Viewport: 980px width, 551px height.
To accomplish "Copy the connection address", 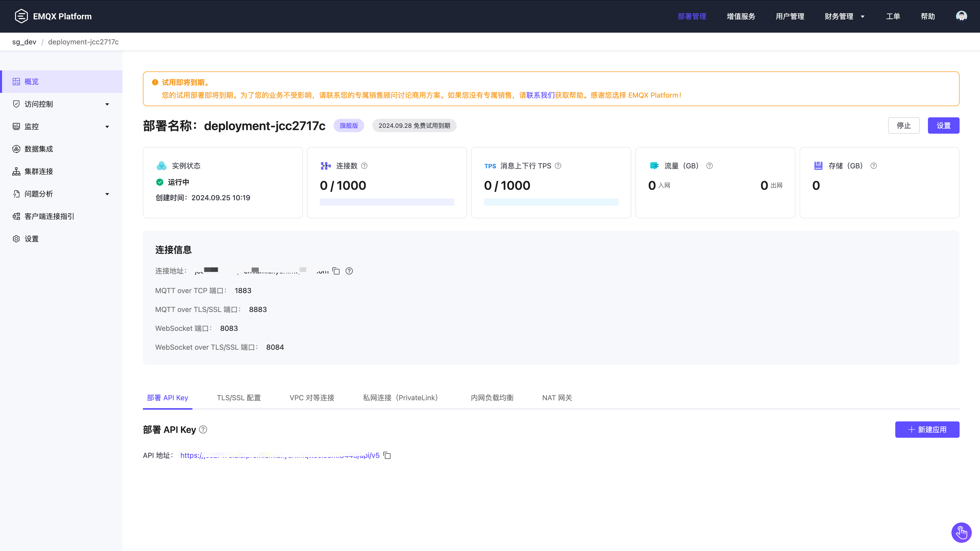I will pos(336,271).
